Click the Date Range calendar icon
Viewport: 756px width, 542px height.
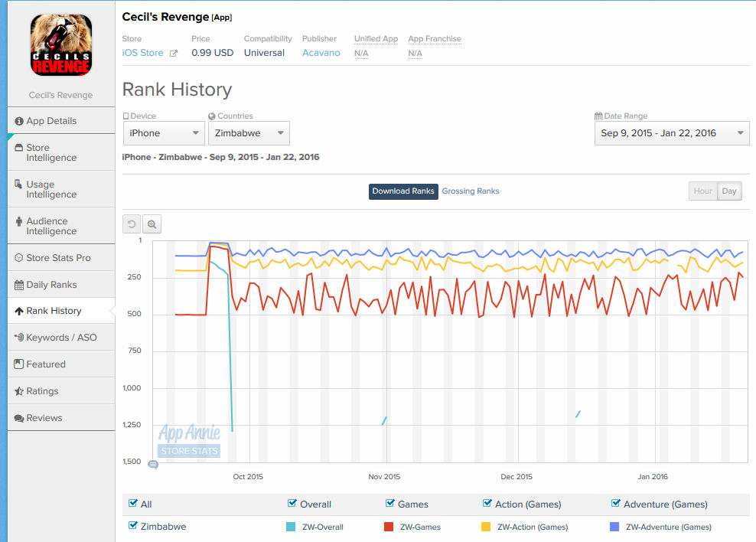[598, 116]
